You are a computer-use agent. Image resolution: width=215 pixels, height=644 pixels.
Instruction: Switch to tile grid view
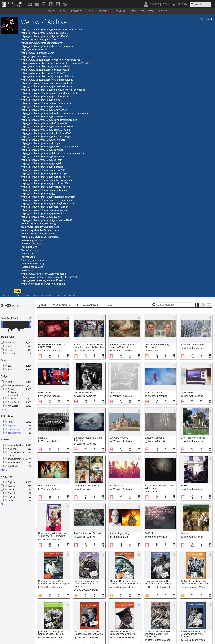click(197, 305)
